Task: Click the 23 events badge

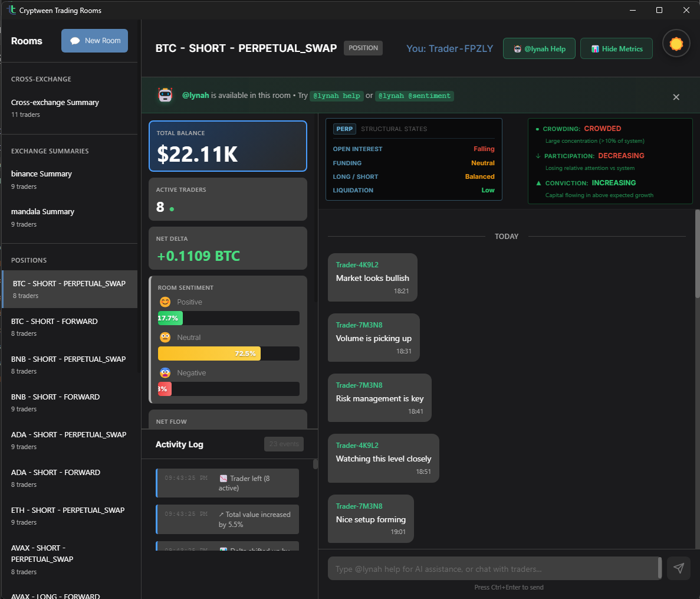Action: coord(284,444)
